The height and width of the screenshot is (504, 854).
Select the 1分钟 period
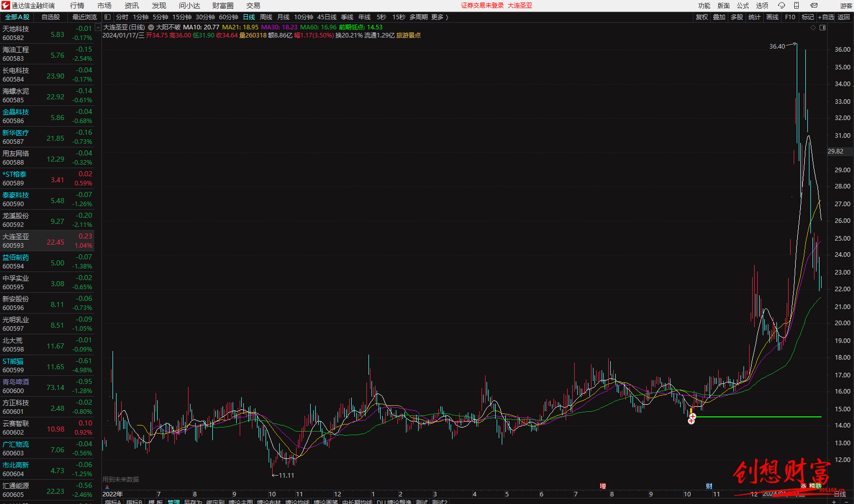point(140,17)
